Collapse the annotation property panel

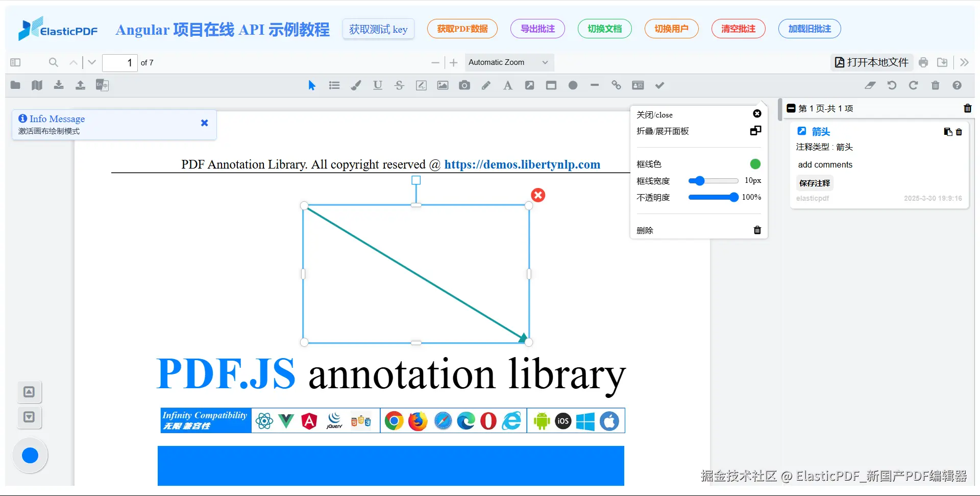(x=755, y=131)
